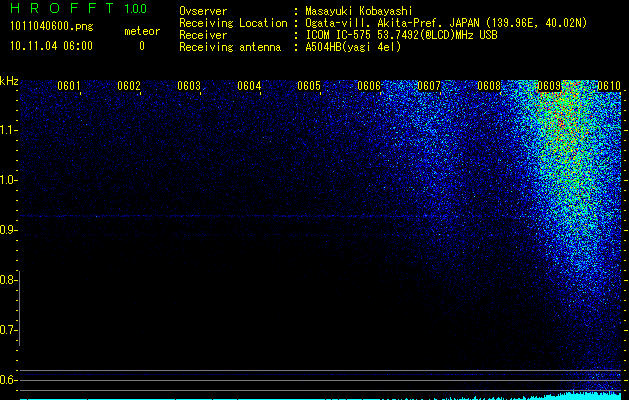629x400 pixels.
Task: Click the date 10.11.04 06:00
Action: pyautogui.click(x=51, y=46)
